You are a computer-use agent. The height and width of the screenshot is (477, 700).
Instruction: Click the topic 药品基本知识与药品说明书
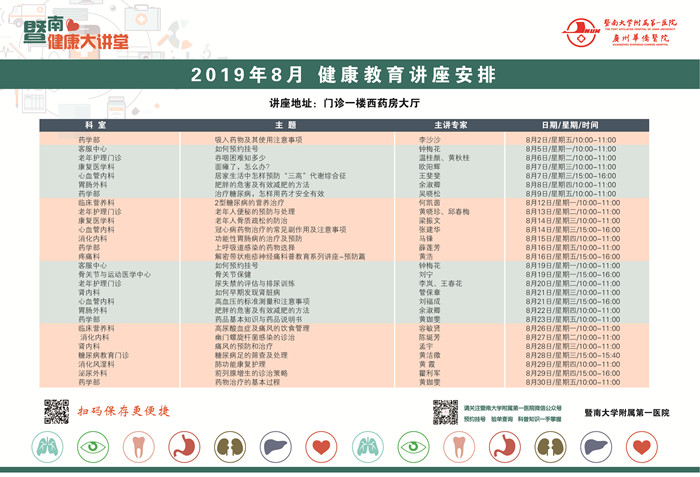(258, 319)
